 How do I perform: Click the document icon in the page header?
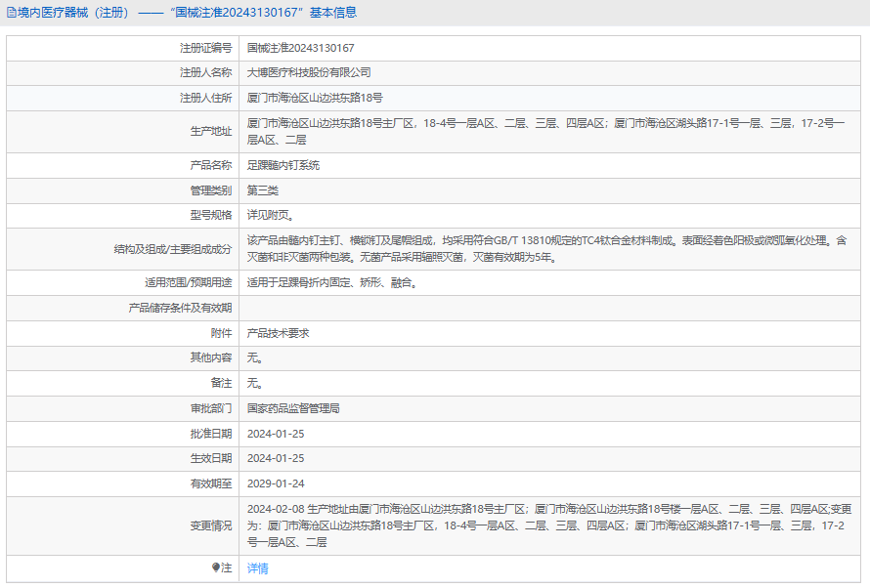pyautogui.click(x=11, y=13)
